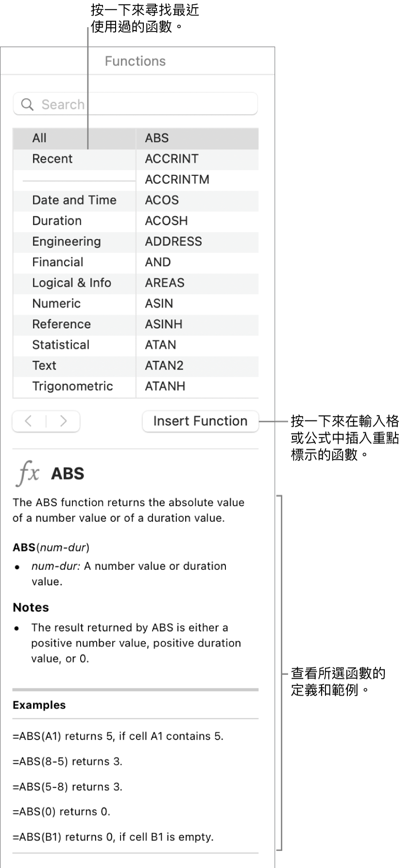This screenshot has width=411, height=868.
Task: Click the Insert Function button
Action: point(200,421)
